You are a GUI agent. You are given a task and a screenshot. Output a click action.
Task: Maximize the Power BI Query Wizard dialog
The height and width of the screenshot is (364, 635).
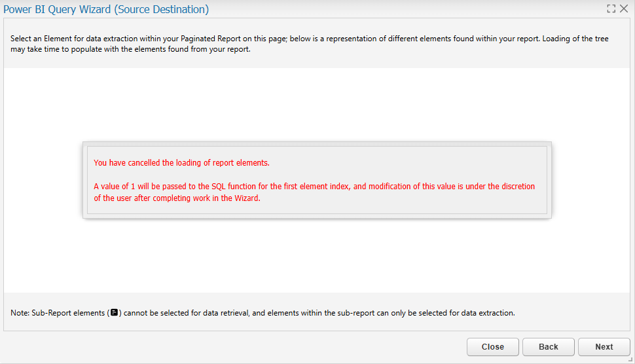[x=611, y=9]
